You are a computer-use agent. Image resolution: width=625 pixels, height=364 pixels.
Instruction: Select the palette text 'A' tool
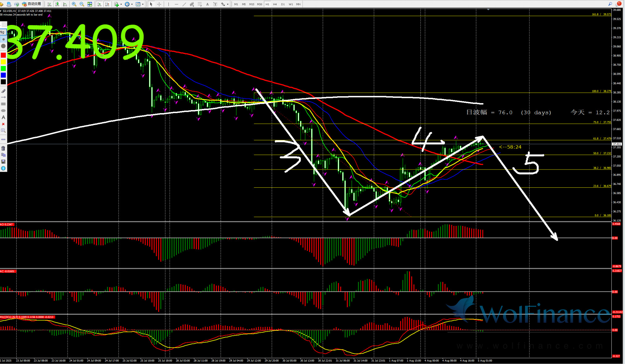pyautogui.click(x=3, y=117)
